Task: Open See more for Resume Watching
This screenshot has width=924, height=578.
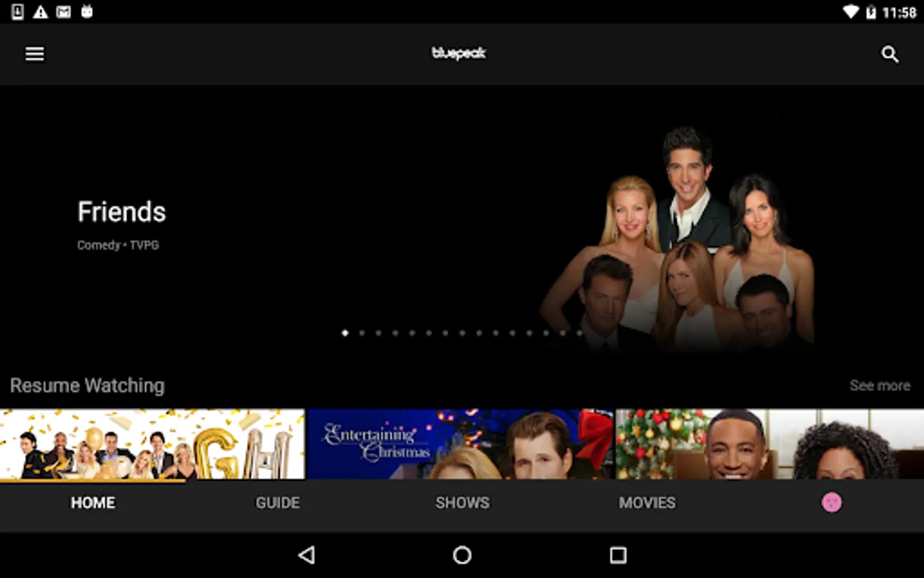Action: pos(880,385)
